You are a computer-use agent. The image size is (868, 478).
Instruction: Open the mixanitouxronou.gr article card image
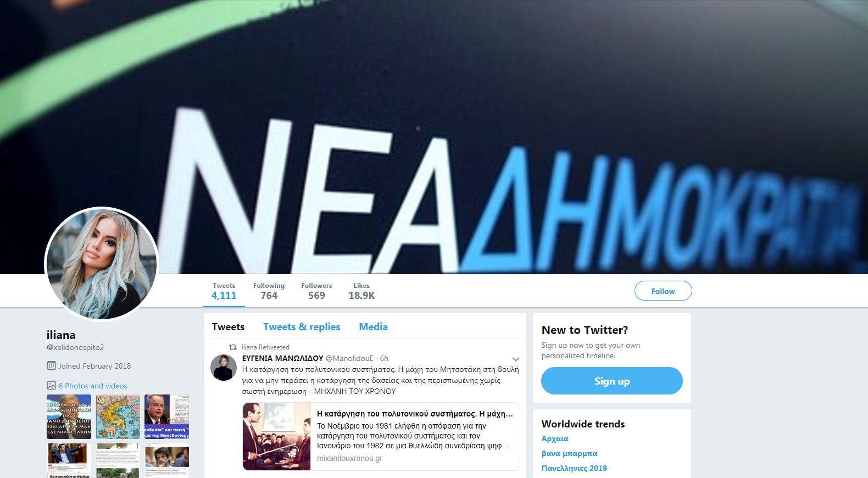277,436
